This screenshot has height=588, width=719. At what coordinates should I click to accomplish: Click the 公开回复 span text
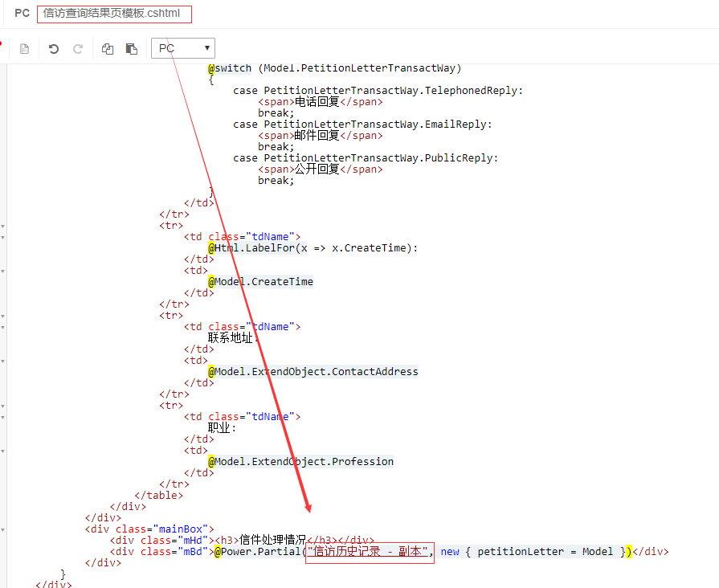tap(317, 169)
